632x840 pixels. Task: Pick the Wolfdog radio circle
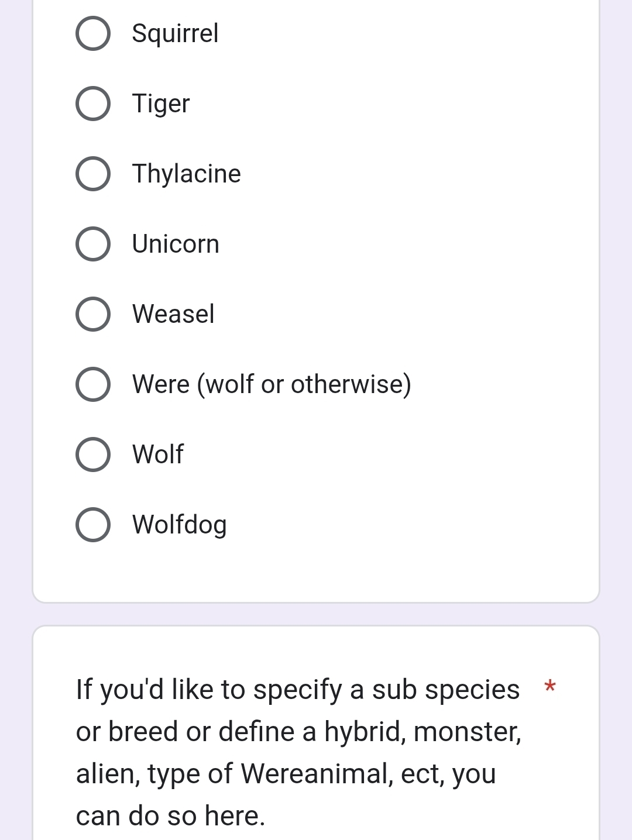pos(93,525)
